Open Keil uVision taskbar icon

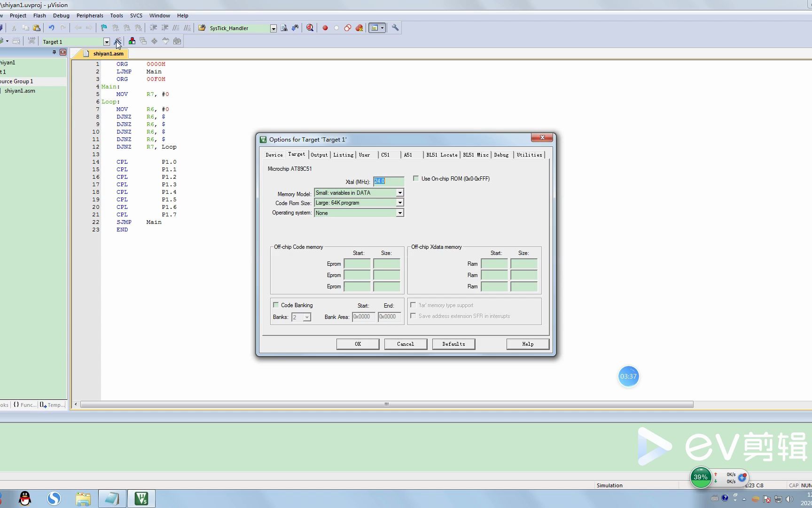(141, 498)
